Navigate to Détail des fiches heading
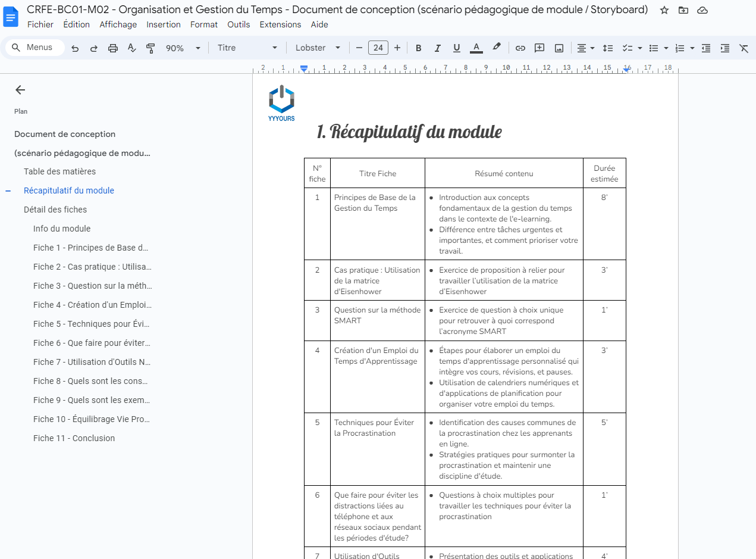This screenshot has height=559, width=756. click(55, 210)
